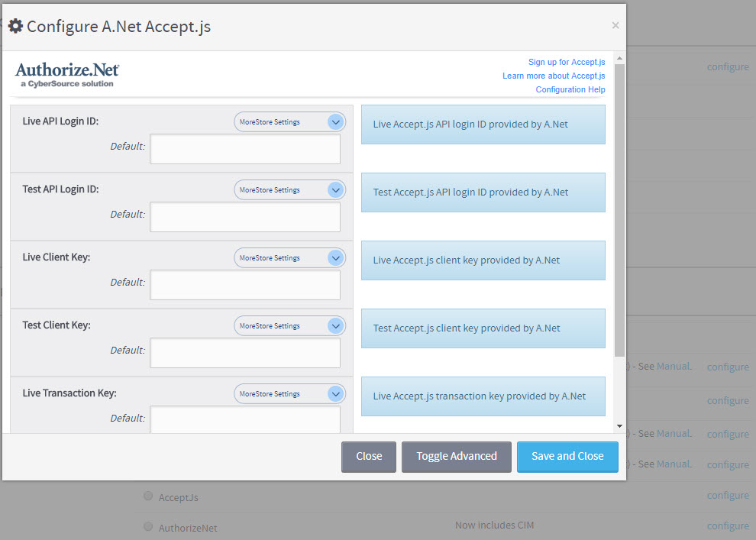Select the AuthorizeNet radio button
This screenshot has height=540, width=756.
coord(148,526)
